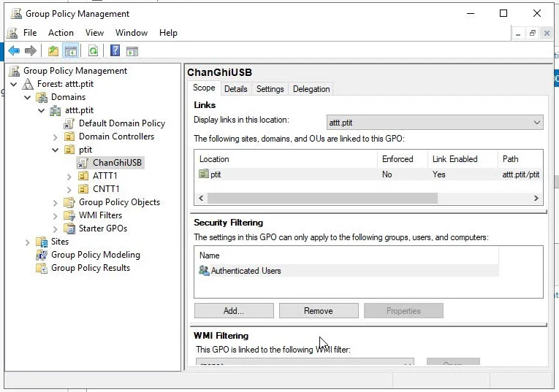Viewport: 559px width, 392px height.
Task: Click the attt.ptit/ptit path cell
Action: pos(520,174)
